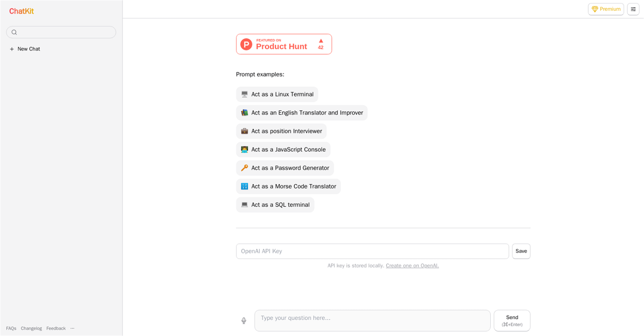Pick the SQL terminal prompt

pyautogui.click(x=275, y=205)
